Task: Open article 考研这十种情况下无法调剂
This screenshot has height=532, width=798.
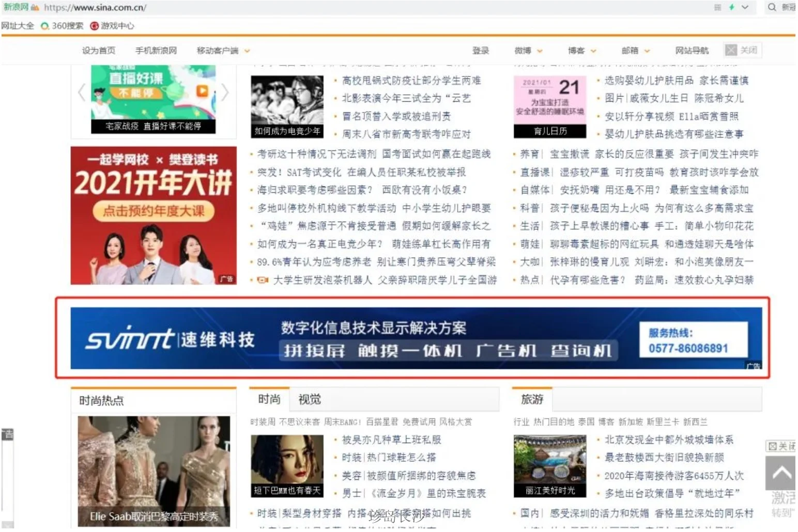Action: click(x=317, y=154)
